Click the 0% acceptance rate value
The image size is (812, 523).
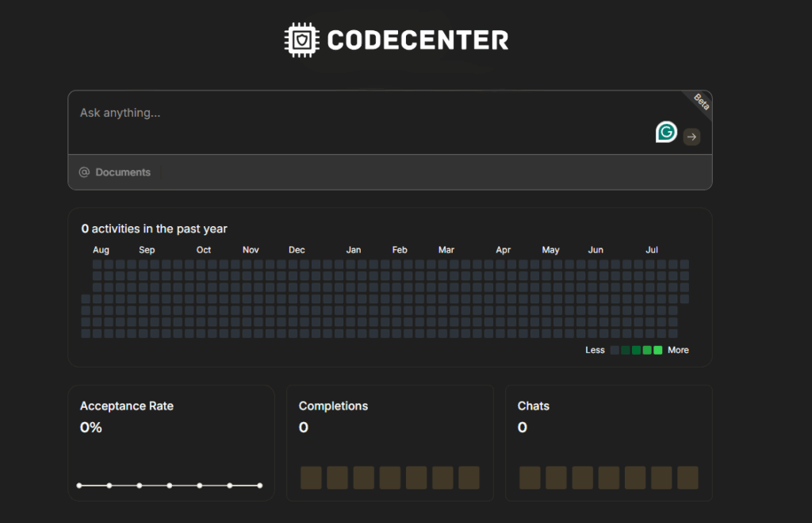tap(91, 428)
